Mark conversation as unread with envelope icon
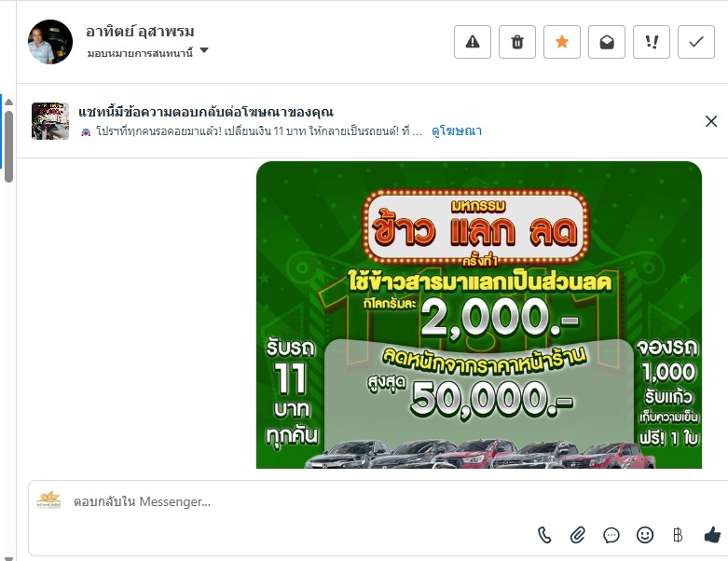This screenshot has width=728, height=561. (607, 42)
